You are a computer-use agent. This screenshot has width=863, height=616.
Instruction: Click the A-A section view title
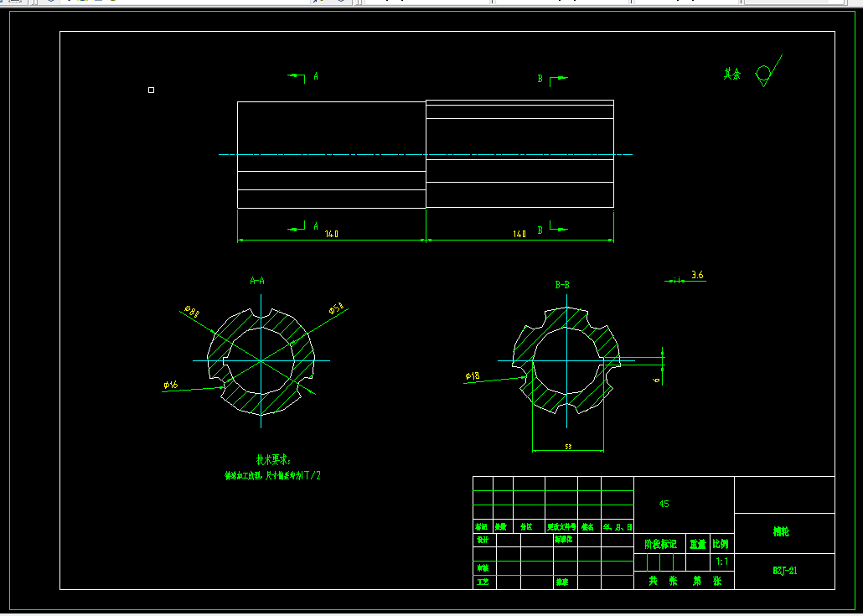click(257, 281)
